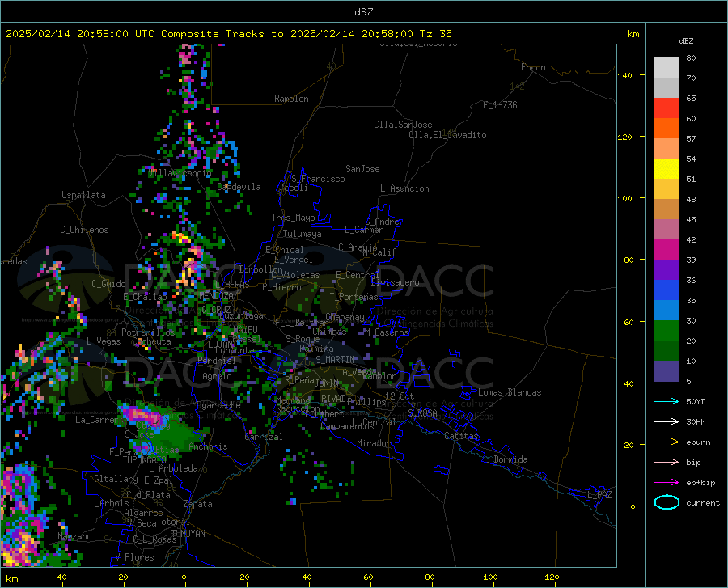Pick the dark orange 57–60 dBZ swatch
728x588 pixels.
click(667, 129)
